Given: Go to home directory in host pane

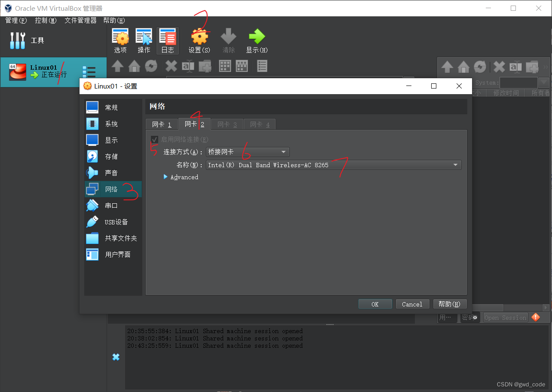Looking at the screenshot, I should [135, 66].
